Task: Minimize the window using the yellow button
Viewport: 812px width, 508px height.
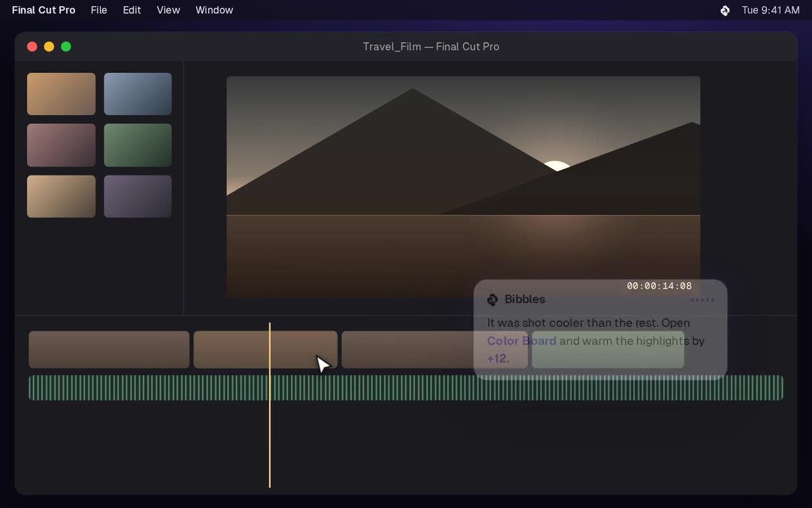Action: click(x=49, y=46)
